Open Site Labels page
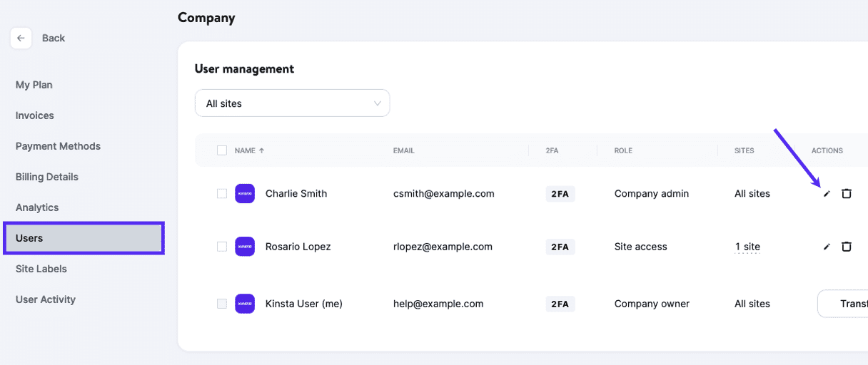The image size is (868, 365). [x=41, y=269]
